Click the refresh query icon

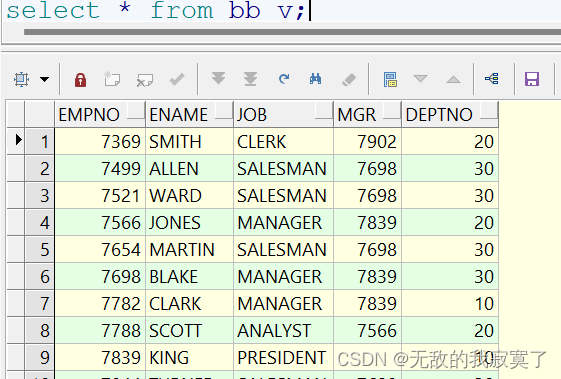pyautogui.click(x=284, y=79)
